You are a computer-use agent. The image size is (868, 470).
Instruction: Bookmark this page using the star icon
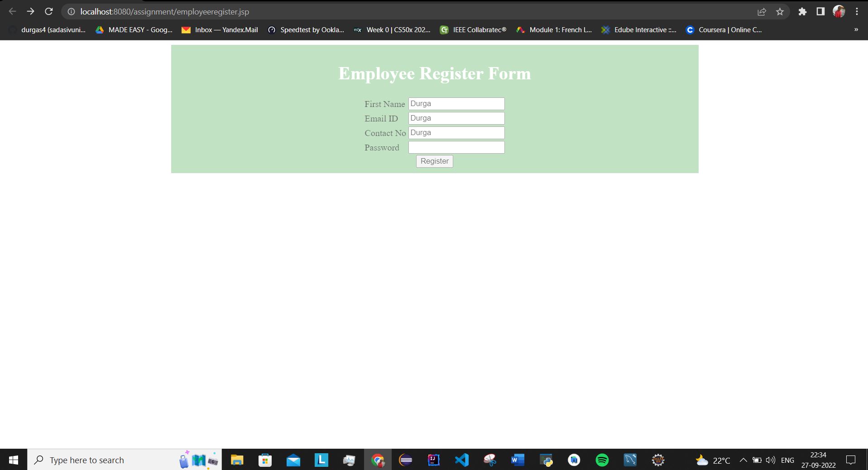click(780, 11)
